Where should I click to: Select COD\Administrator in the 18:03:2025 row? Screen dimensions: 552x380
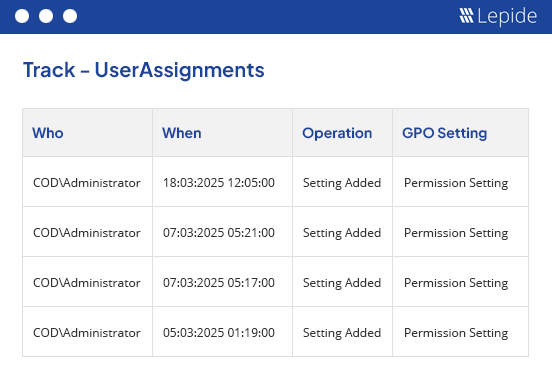87,183
